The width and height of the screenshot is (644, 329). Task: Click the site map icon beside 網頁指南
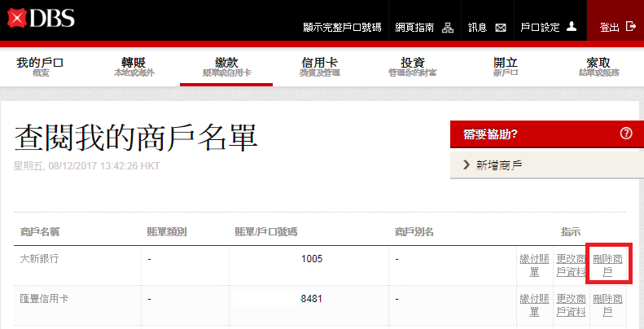[447, 27]
